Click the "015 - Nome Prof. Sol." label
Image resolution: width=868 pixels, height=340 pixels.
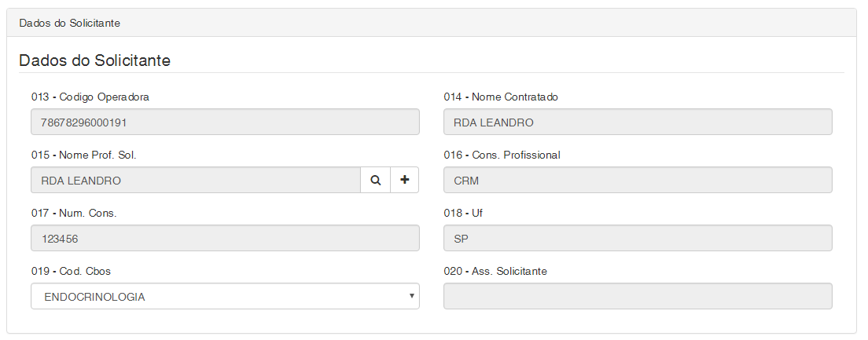[84, 155]
